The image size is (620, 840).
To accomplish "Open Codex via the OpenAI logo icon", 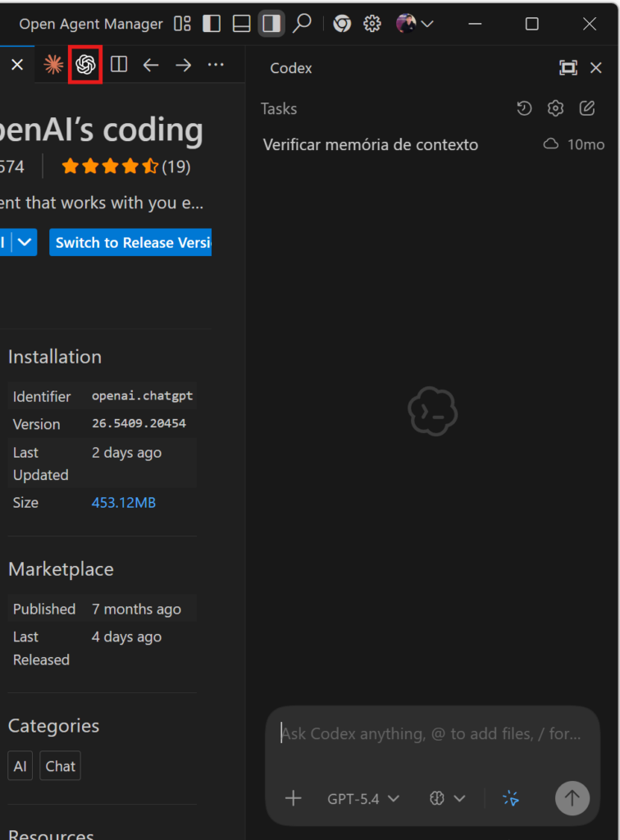I will pos(85,65).
